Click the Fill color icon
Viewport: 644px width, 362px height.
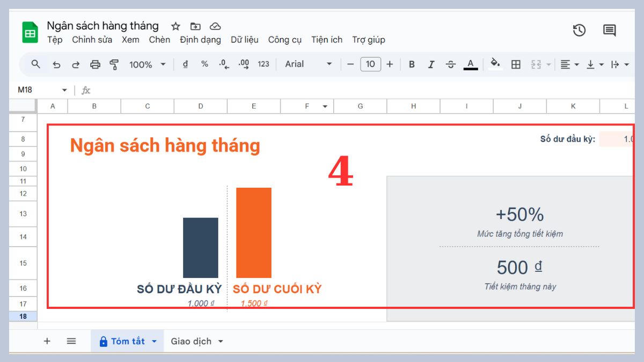(x=494, y=64)
